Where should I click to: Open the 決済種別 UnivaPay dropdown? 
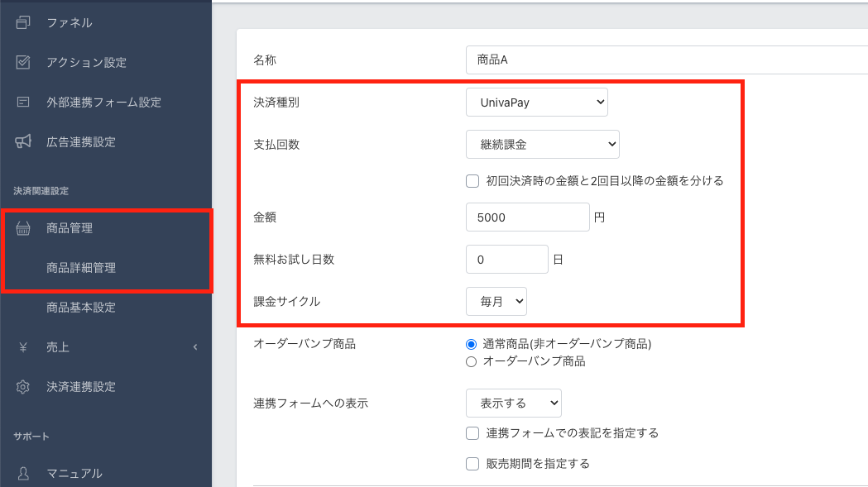coord(536,103)
